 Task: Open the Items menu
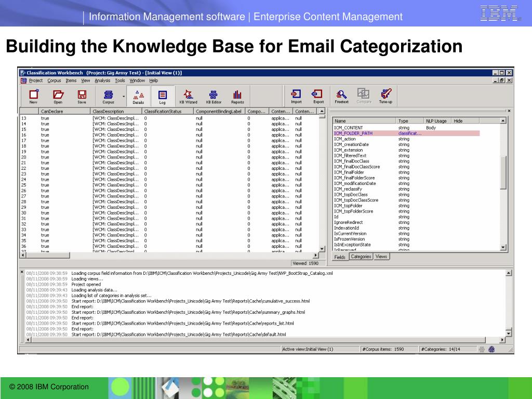click(x=71, y=81)
